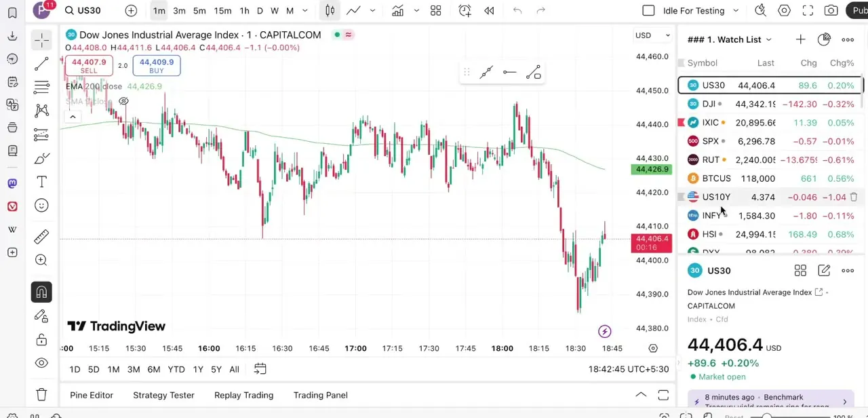Start bar replay with rewind icon
Screen dimensions: 868x418
[489, 10]
